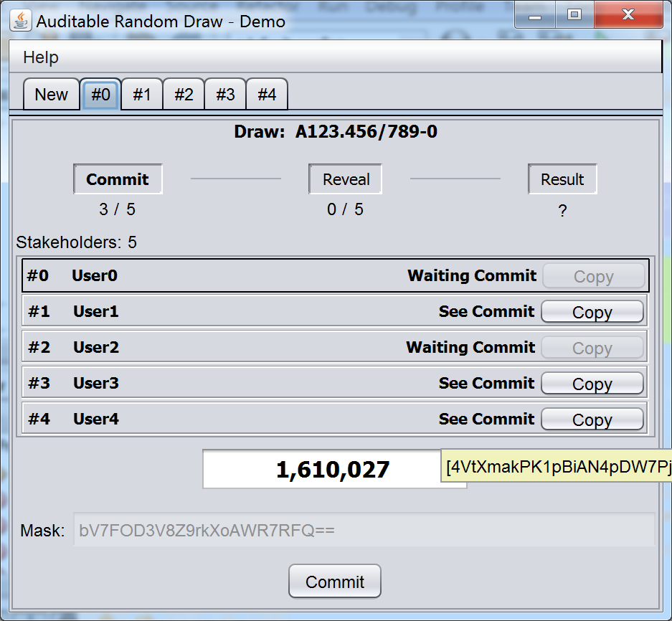Image resolution: width=672 pixels, height=621 pixels.
Task: Select the User2 stakeholder row
Action: point(335,347)
